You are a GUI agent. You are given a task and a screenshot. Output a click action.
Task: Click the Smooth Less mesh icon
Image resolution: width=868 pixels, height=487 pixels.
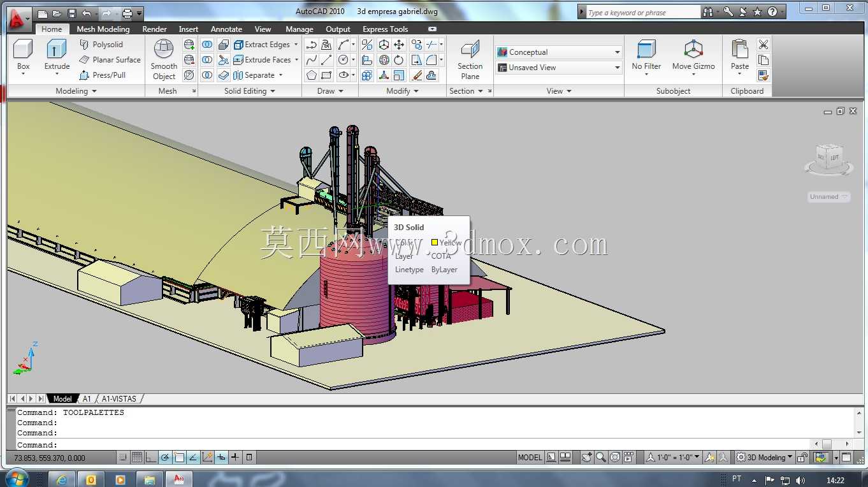189,60
